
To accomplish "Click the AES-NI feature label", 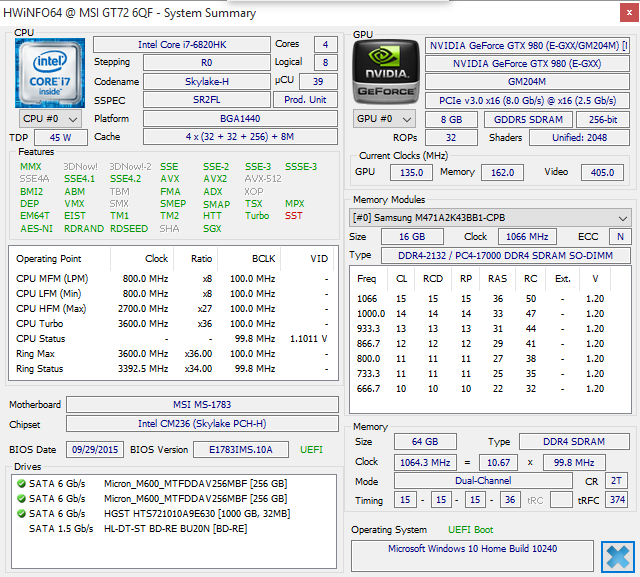I will 36,229.
